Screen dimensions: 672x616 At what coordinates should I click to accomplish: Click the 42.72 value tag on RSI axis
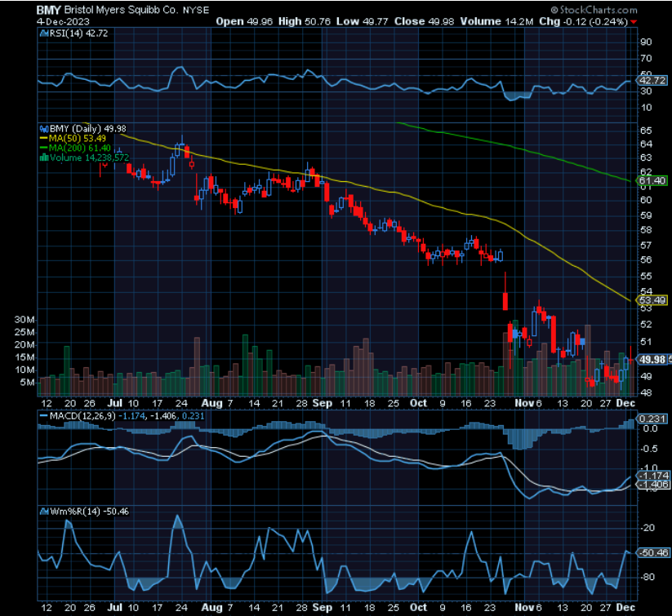tap(652, 82)
